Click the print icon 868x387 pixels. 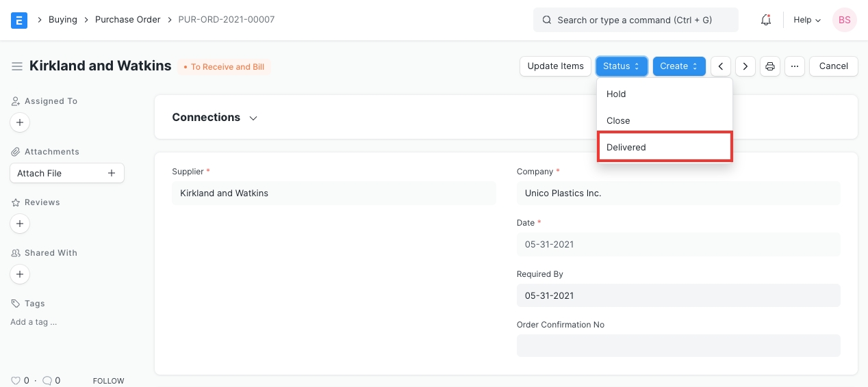point(770,66)
